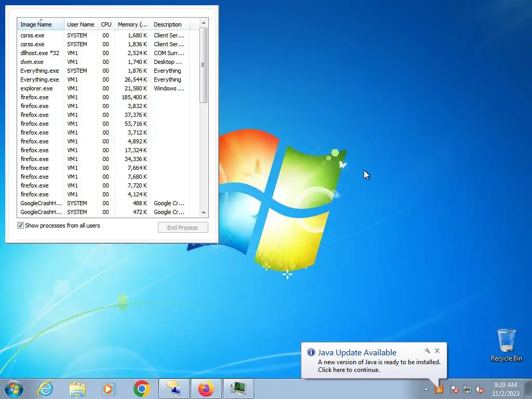Open the Windows Start menu orb
Screen dimensions: 532x399
(14, 389)
